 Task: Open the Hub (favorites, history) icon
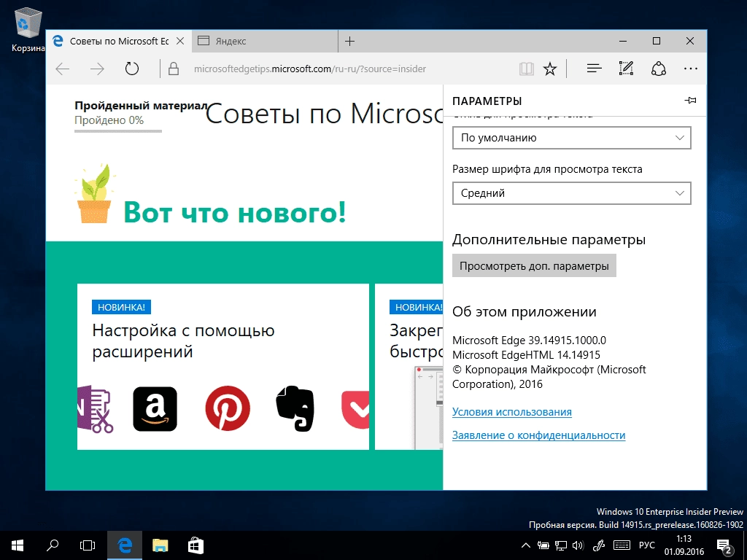594,69
